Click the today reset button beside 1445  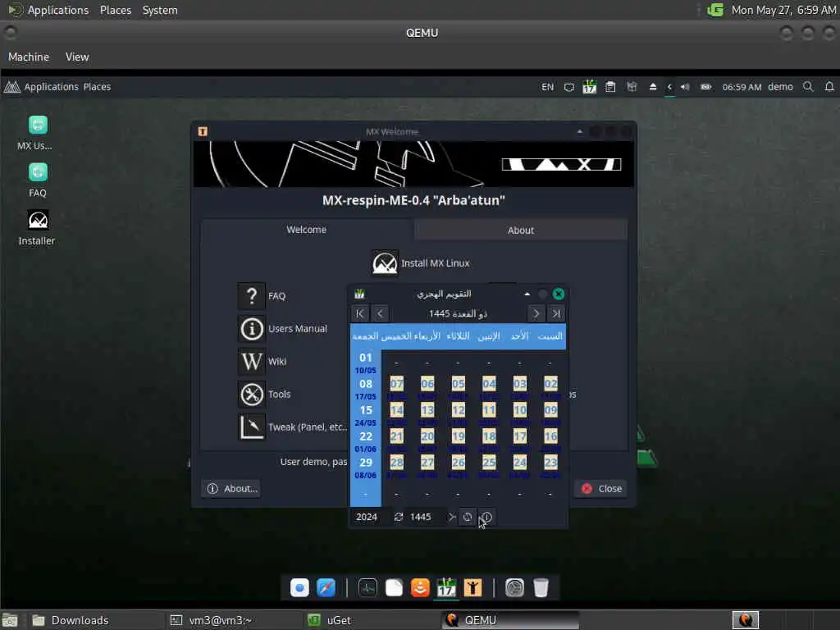pos(467,517)
